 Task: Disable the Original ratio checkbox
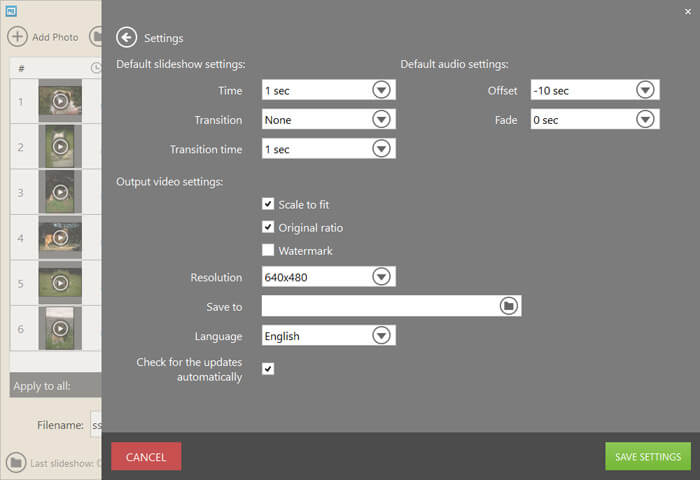tap(268, 227)
